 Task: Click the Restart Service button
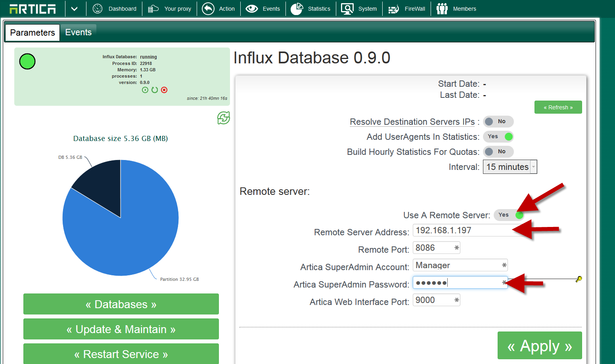point(121,354)
